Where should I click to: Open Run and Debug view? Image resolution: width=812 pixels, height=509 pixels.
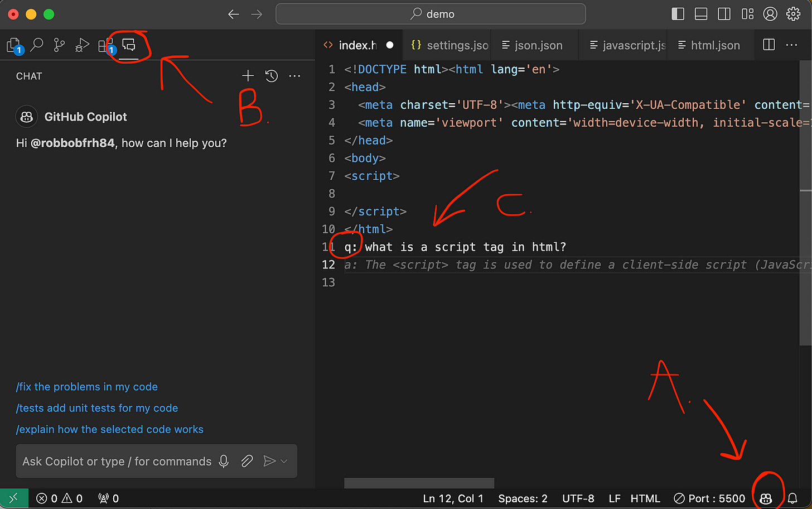82,45
